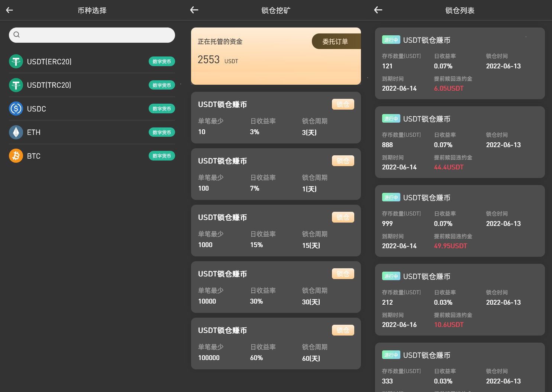The image size is (552, 392).
Task: Click 数字货币 tag beside ETH
Action: click(162, 132)
